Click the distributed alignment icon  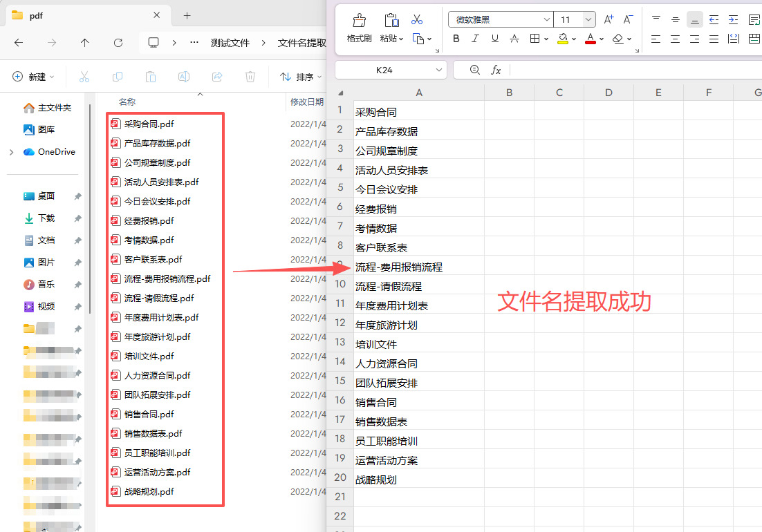click(x=734, y=39)
